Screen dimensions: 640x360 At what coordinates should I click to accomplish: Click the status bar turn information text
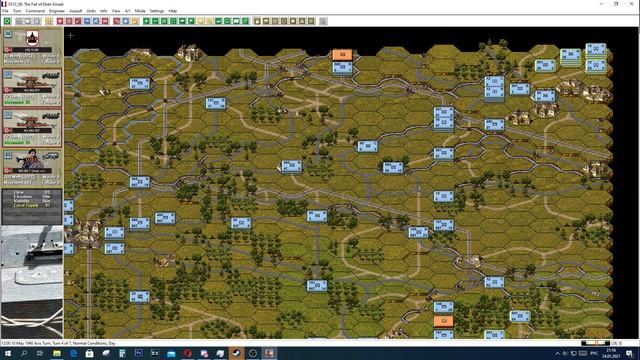point(57,343)
